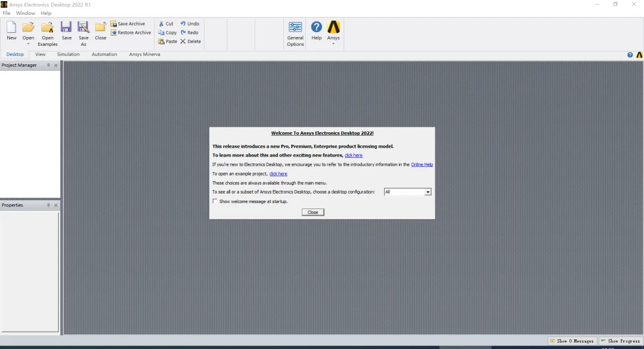Pin the Project Manager panel

48,65
